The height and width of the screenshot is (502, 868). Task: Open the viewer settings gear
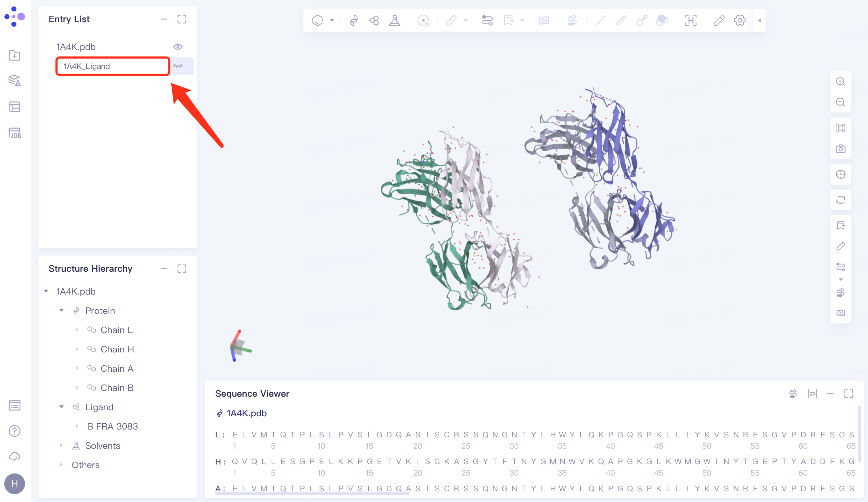740,20
